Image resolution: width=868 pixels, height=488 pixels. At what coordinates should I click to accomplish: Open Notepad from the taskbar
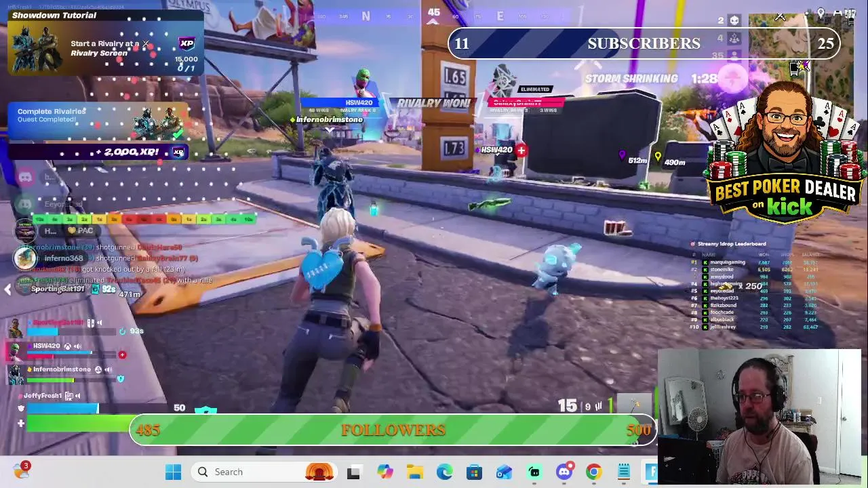point(623,472)
